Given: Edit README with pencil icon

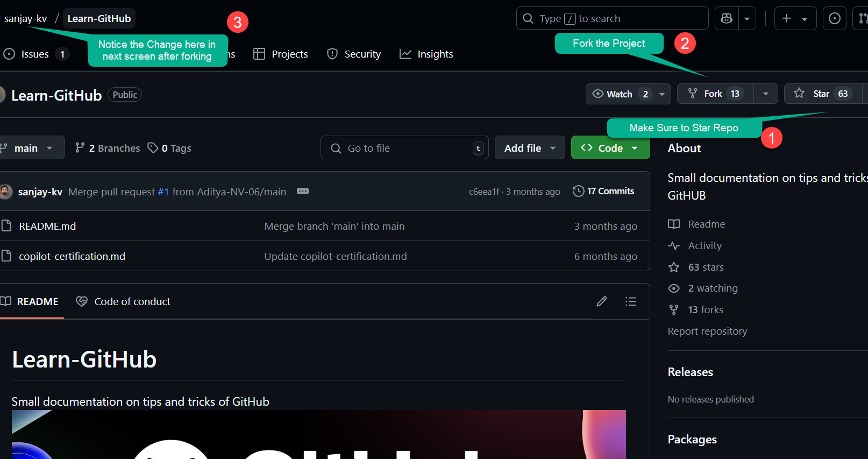Looking at the screenshot, I should click(602, 301).
